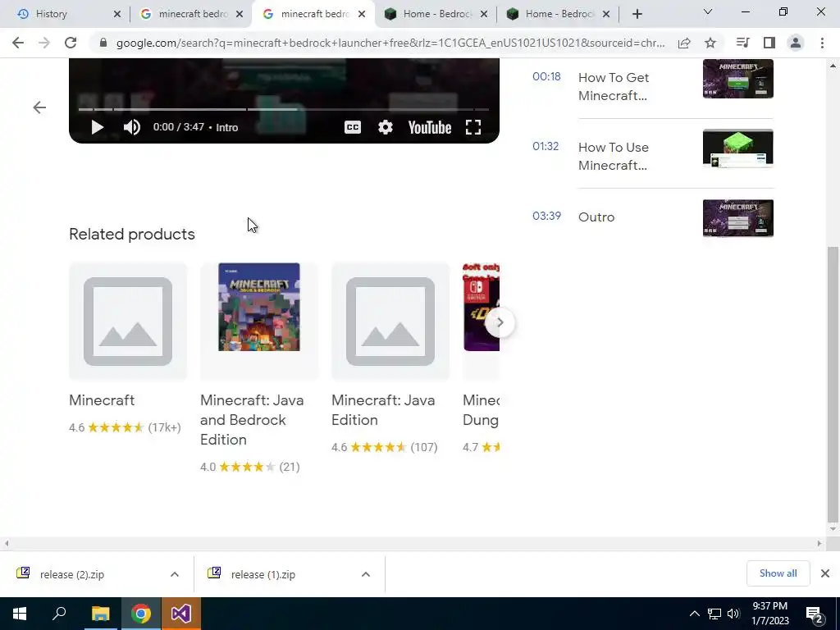The width and height of the screenshot is (840, 630).
Task: Close the History tab
Action: [117, 15]
